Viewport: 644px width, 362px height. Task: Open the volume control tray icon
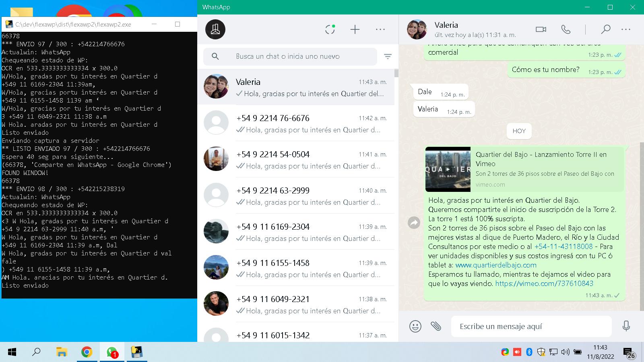click(x=566, y=352)
